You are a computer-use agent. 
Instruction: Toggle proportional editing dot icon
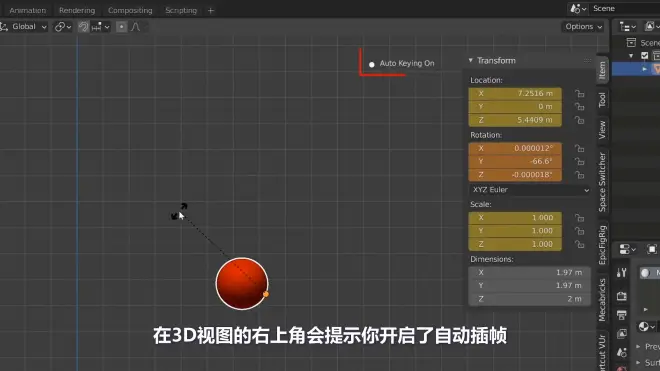(121, 27)
